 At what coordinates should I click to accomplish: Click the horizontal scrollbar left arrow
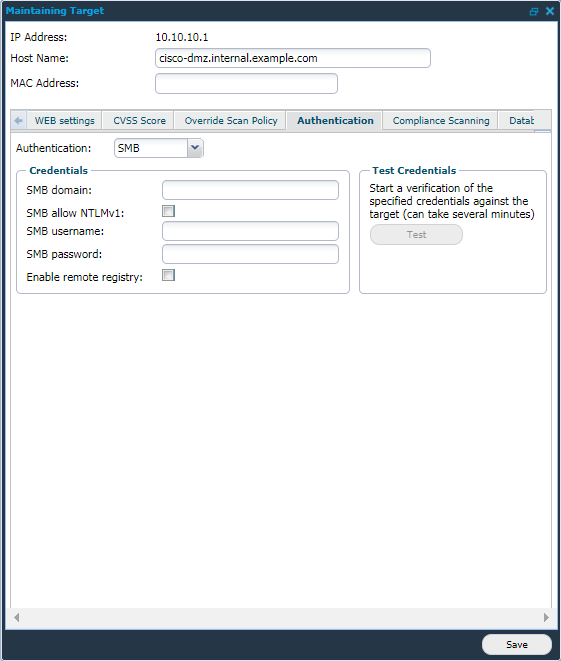16,618
